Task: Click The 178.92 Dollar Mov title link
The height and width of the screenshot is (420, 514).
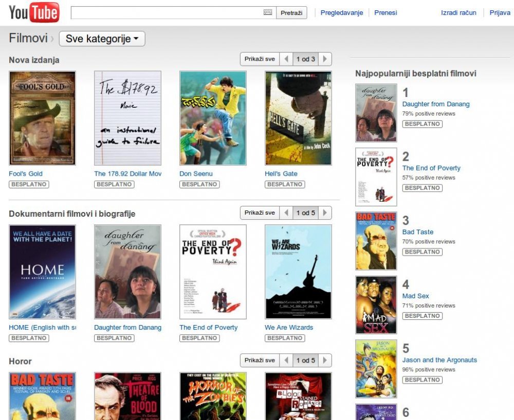Action: [128, 174]
